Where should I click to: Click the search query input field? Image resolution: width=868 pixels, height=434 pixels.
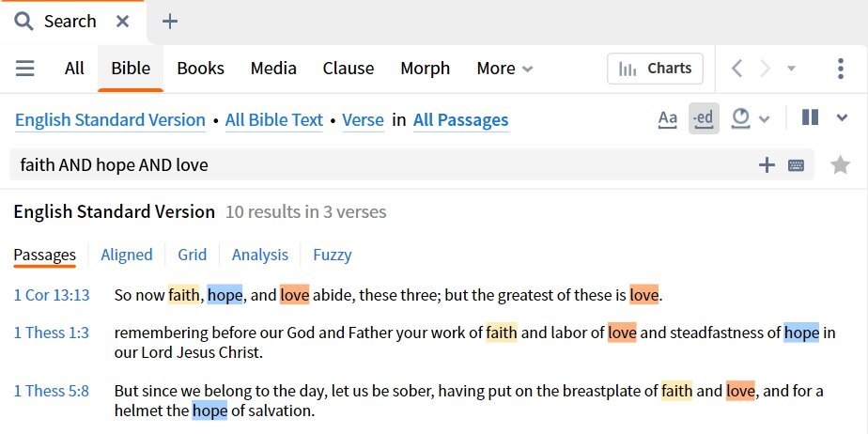382,165
